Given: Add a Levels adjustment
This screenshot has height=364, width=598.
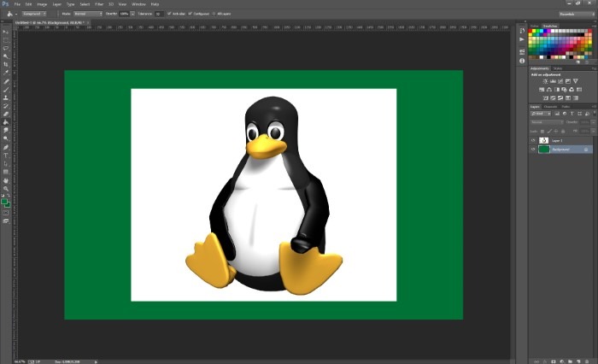Looking at the screenshot, I should [x=553, y=81].
